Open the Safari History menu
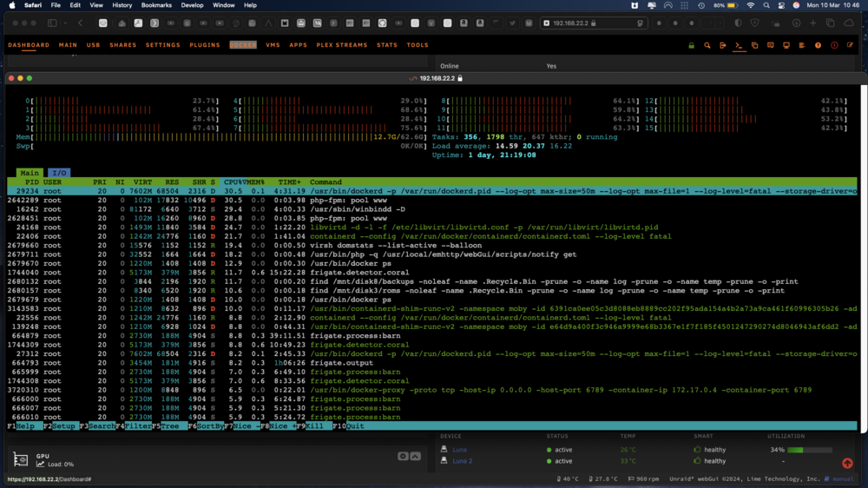 click(122, 5)
